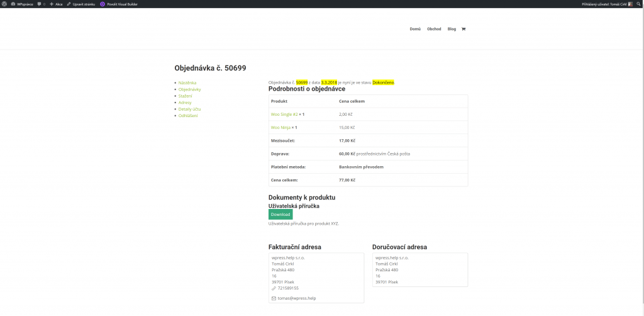
Task: Click Objednávka č. 50699 page title
Action: click(x=210, y=68)
